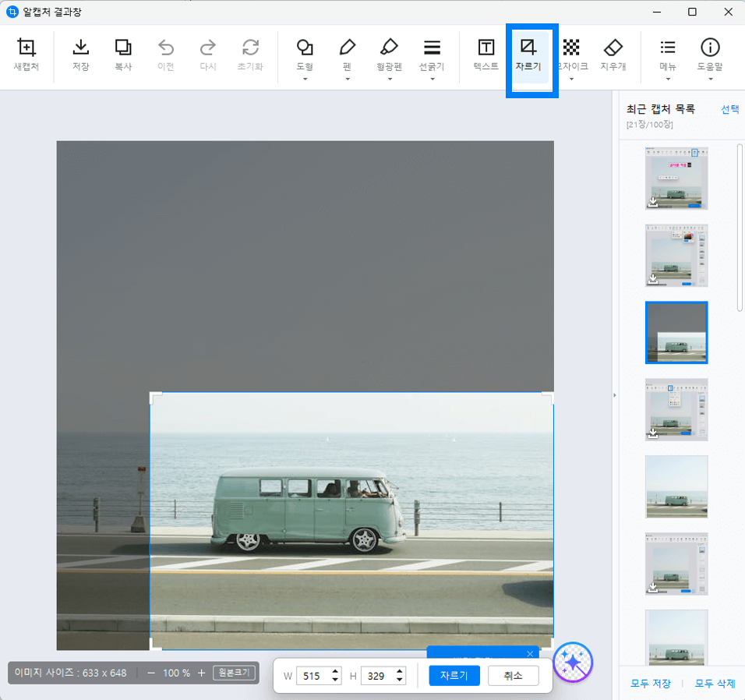Expand the 선굵기 dropdown arrow
This screenshot has width=745, height=700.
click(433, 79)
